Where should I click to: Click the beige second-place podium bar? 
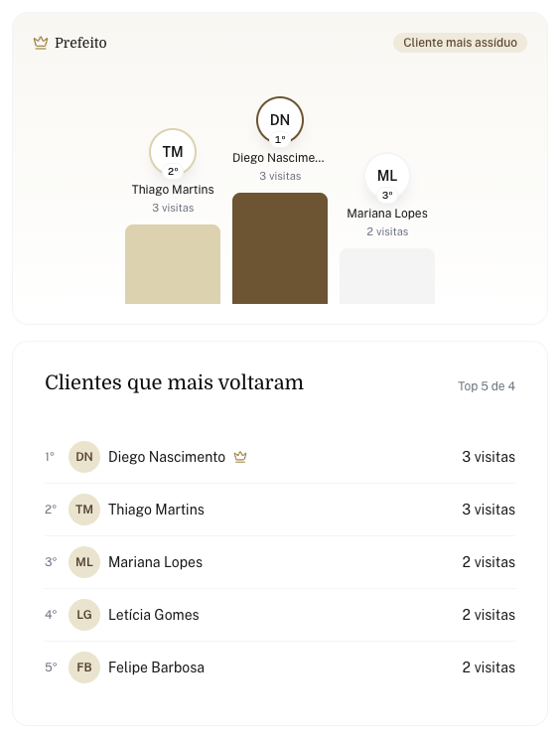coord(173,264)
